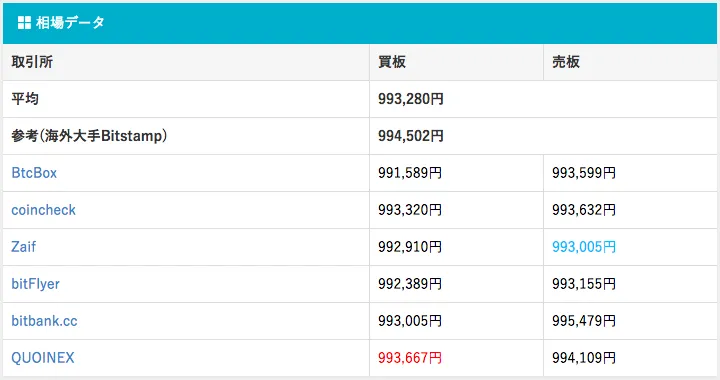This screenshot has height=380, width=720.
Task: Open the QUOINEX exchange link
Action: point(43,358)
